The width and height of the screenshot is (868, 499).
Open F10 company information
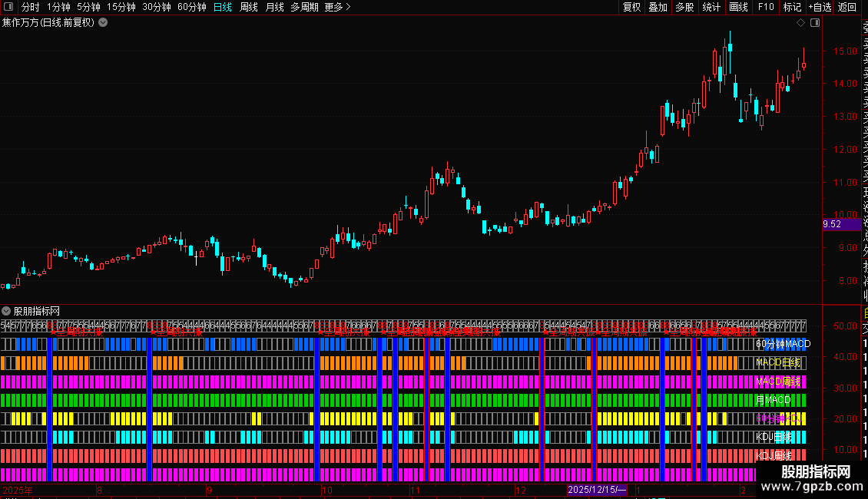pos(766,7)
